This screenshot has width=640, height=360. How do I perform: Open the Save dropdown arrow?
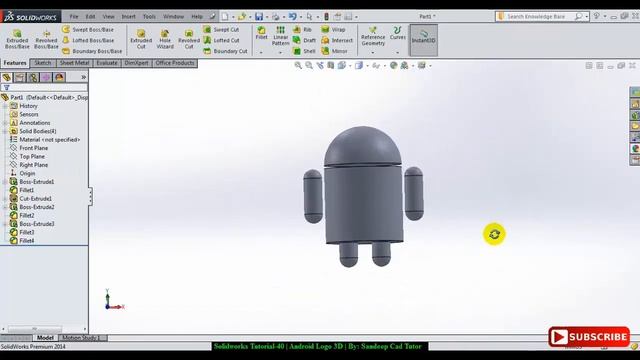[267, 17]
